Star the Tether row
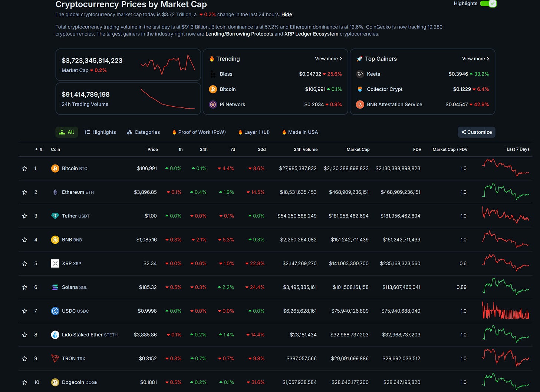 click(25, 216)
